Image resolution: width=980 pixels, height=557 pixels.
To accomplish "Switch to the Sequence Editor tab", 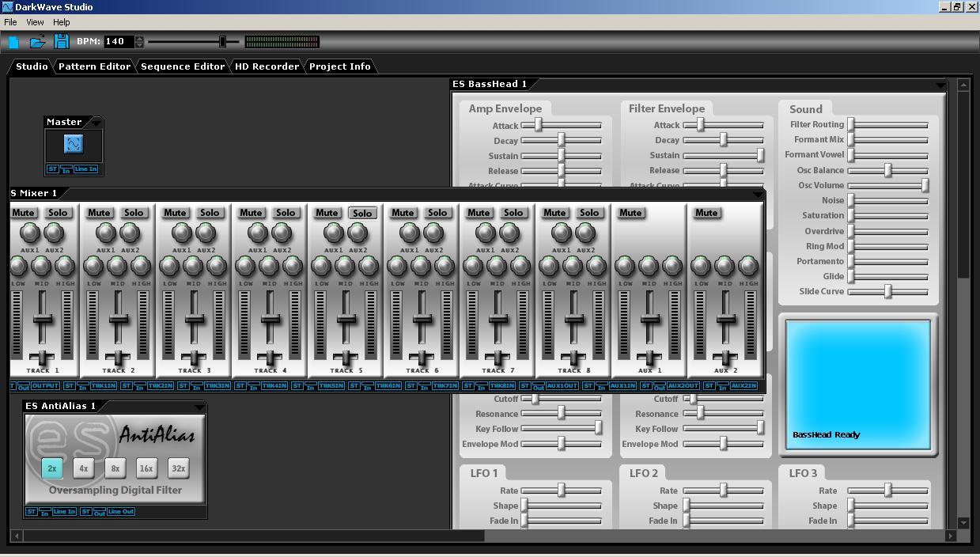I will pos(182,66).
